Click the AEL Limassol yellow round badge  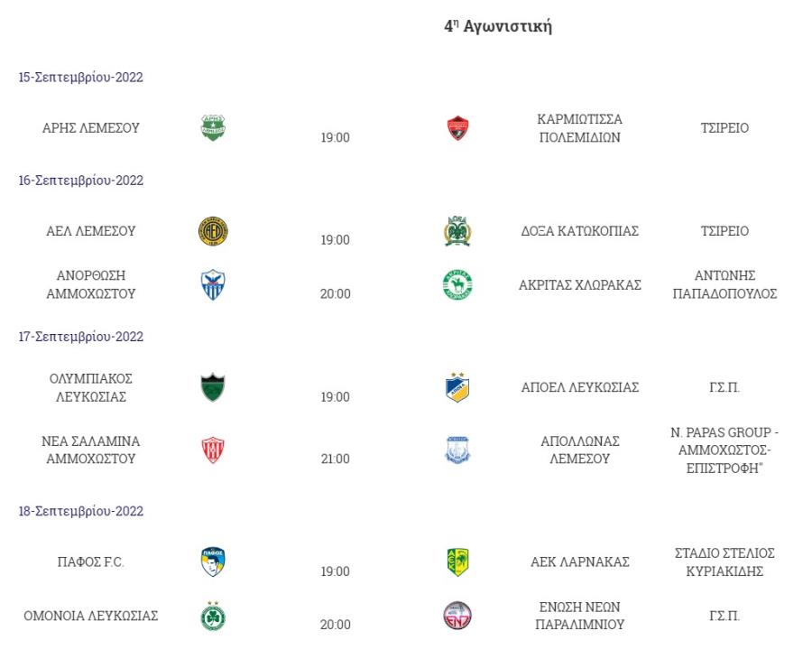[213, 231]
